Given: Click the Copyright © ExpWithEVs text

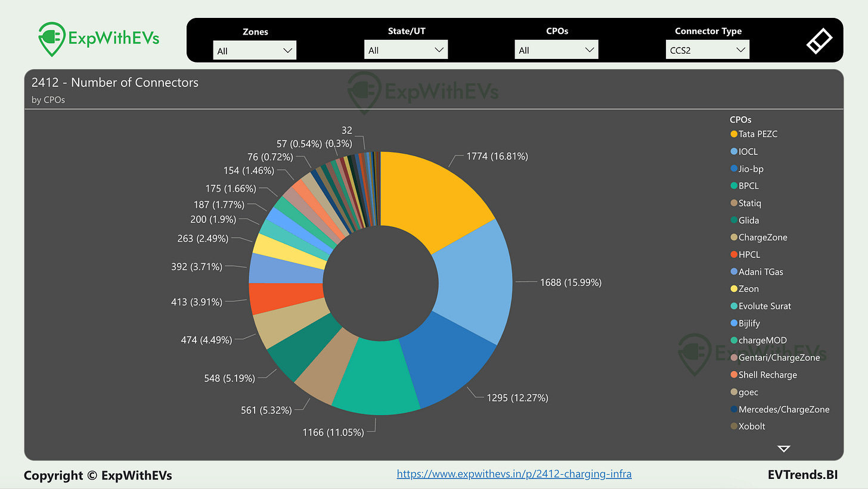Looking at the screenshot, I should click(x=98, y=475).
